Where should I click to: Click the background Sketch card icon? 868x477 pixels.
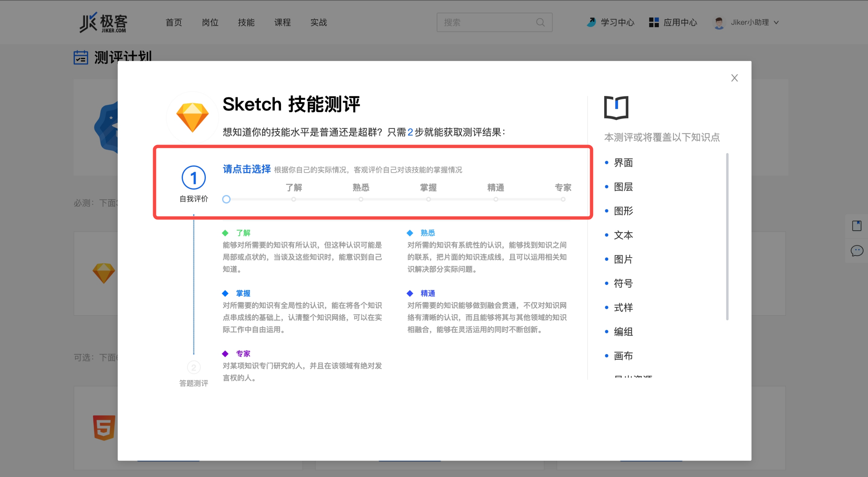coord(104,273)
